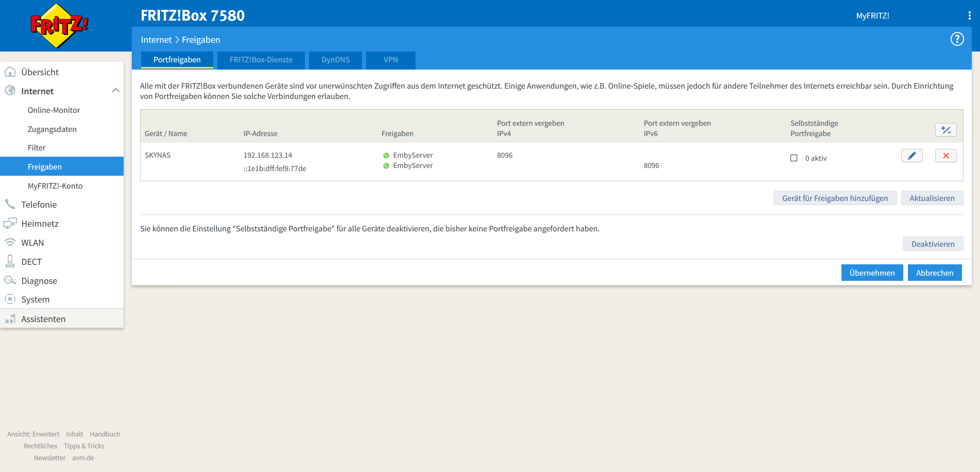
Task: Click IP address 192.168.123.14
Action: click(x=268, y=155)
